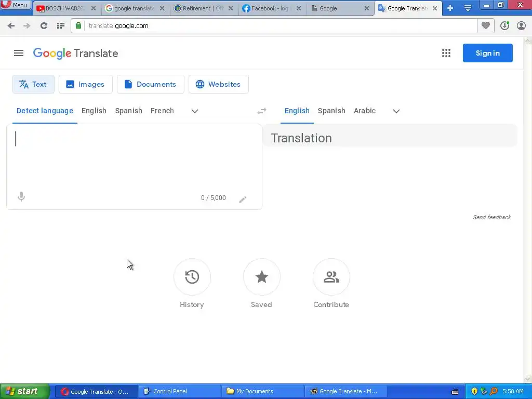Open translation History
This screenshot has width=532, height=399.
[x=192, y=277]
